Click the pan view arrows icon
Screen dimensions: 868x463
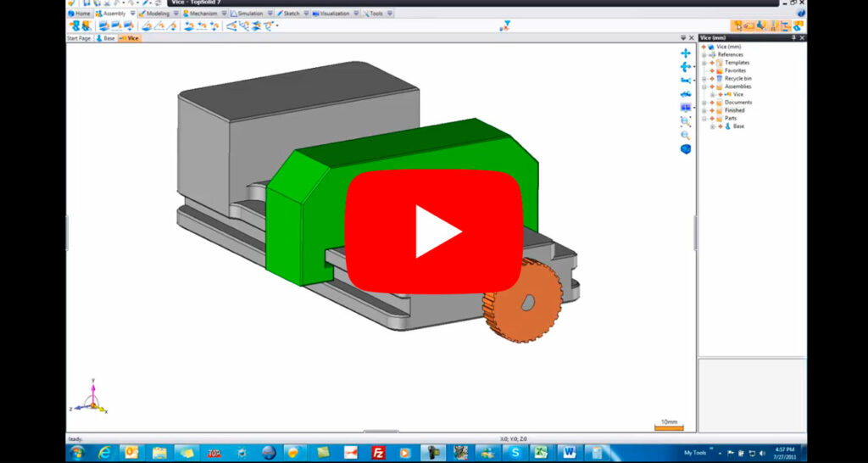685,53
